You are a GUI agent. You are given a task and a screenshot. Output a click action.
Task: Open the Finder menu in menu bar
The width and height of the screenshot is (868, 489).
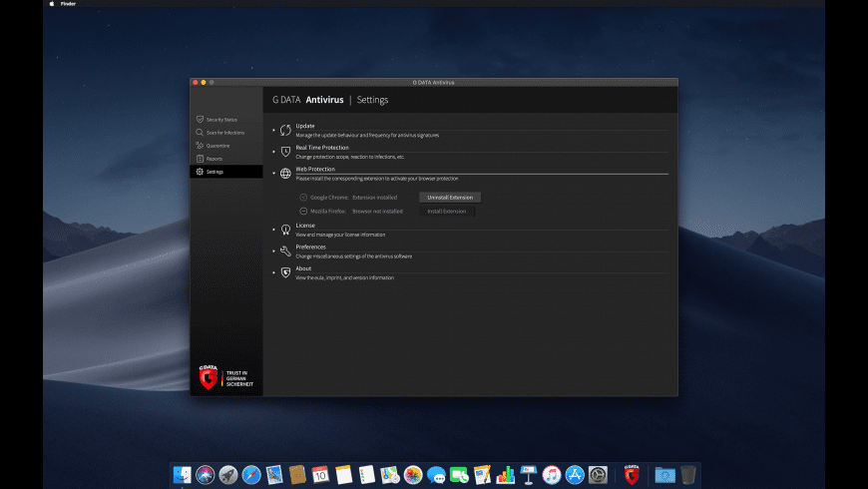(68, 3)
